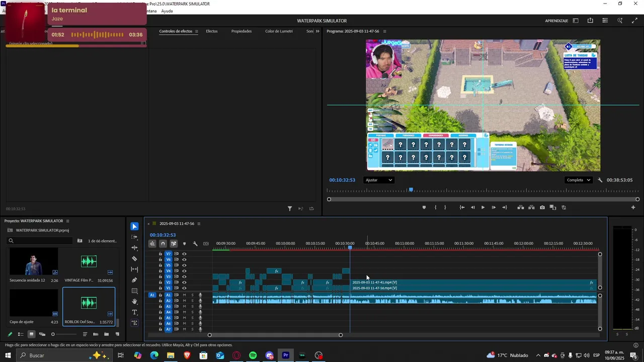644x362 pixels.
Task: Toggle lock on track V2
Action: pos(160,283)
